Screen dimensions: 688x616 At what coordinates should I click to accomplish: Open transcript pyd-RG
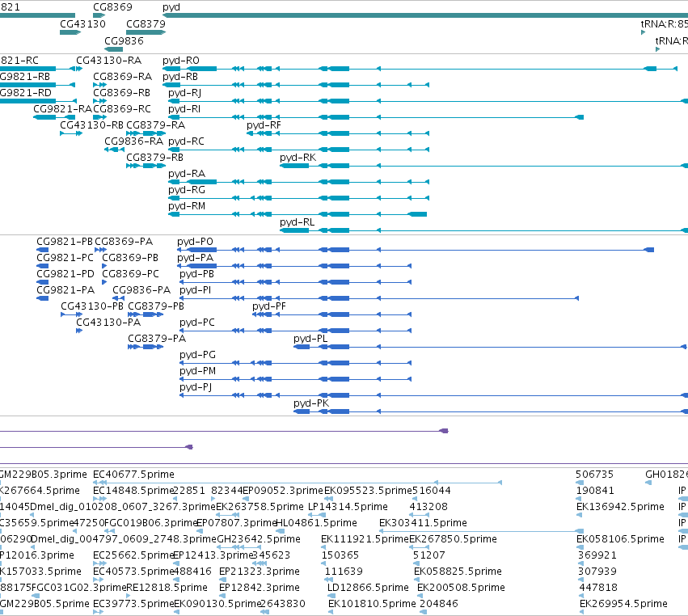187,190
